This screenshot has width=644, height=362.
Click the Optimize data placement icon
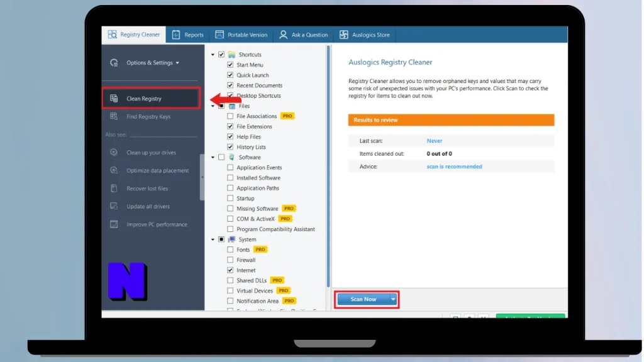(x=114, y=170)
